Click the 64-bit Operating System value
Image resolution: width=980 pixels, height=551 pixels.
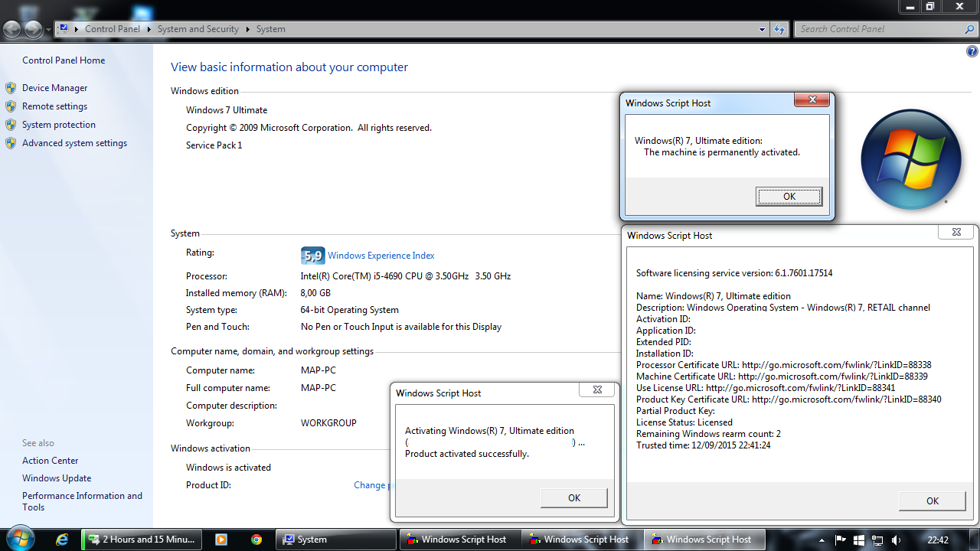[x=349, y=310]
